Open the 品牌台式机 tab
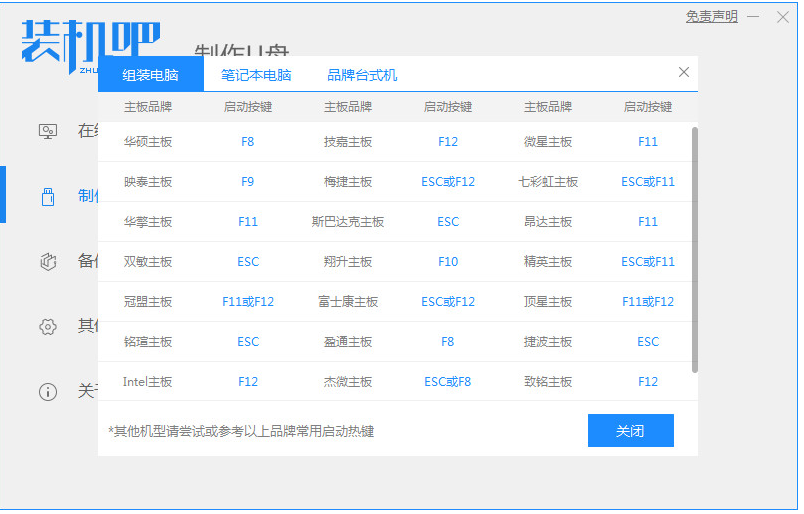804x514 pixels. (x=362, y=75)
